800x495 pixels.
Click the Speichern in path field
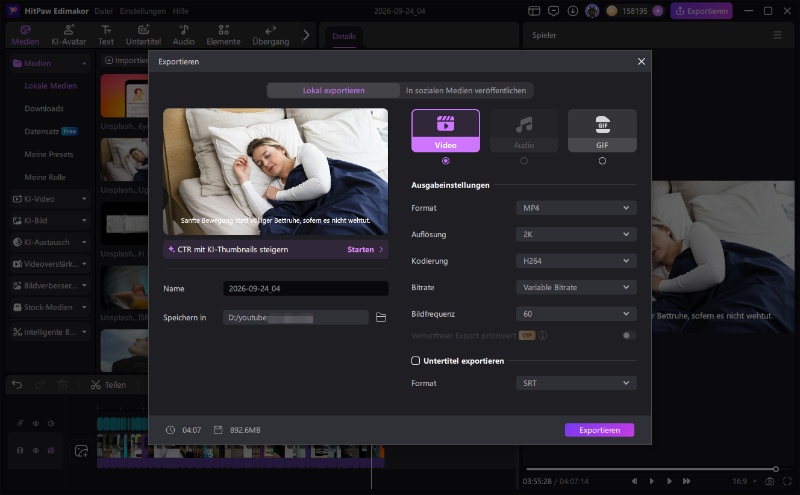(295, 317)
